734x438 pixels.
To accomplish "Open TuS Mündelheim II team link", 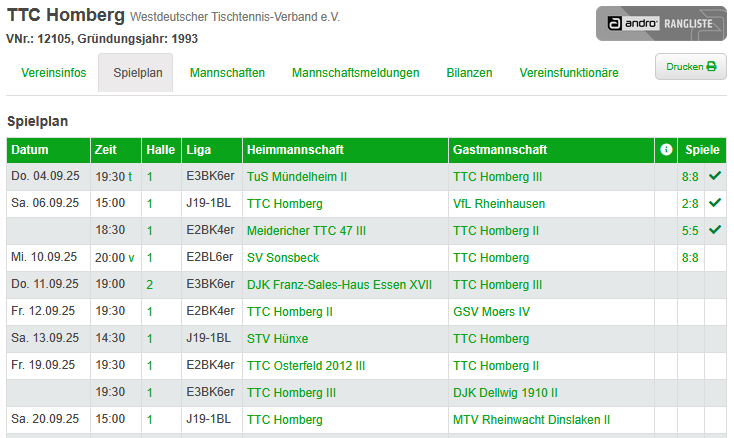I will point(297,177).
